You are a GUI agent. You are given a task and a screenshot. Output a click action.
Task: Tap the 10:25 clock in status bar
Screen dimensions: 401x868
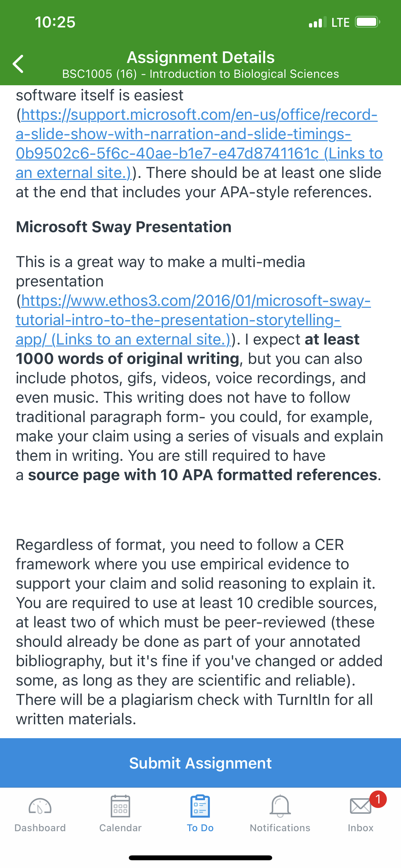point(55,22)
